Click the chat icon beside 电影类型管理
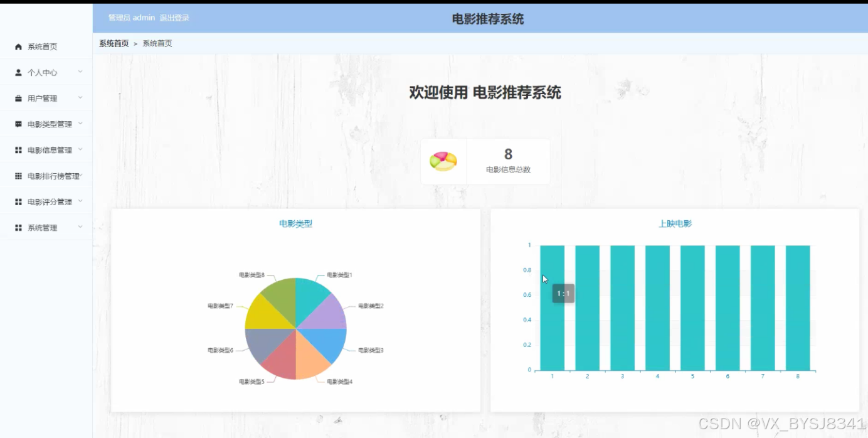This screenshot has height=438, width=868. coord(18,124)
